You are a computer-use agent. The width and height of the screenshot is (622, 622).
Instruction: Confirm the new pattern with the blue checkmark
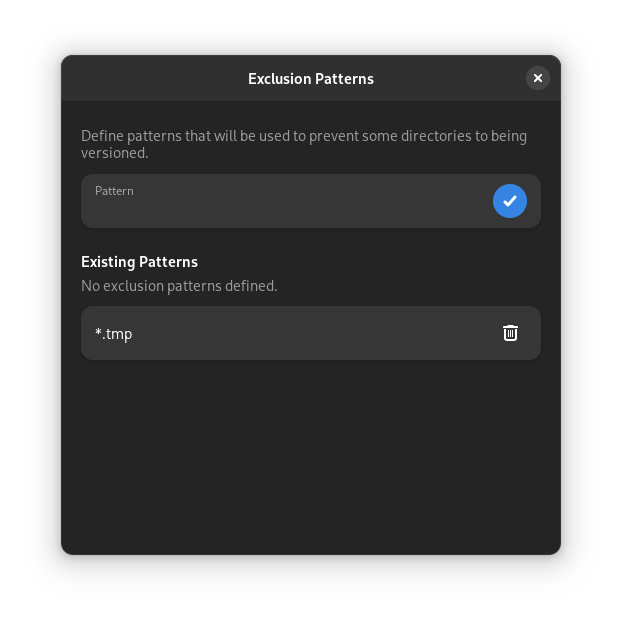[510, 201]
